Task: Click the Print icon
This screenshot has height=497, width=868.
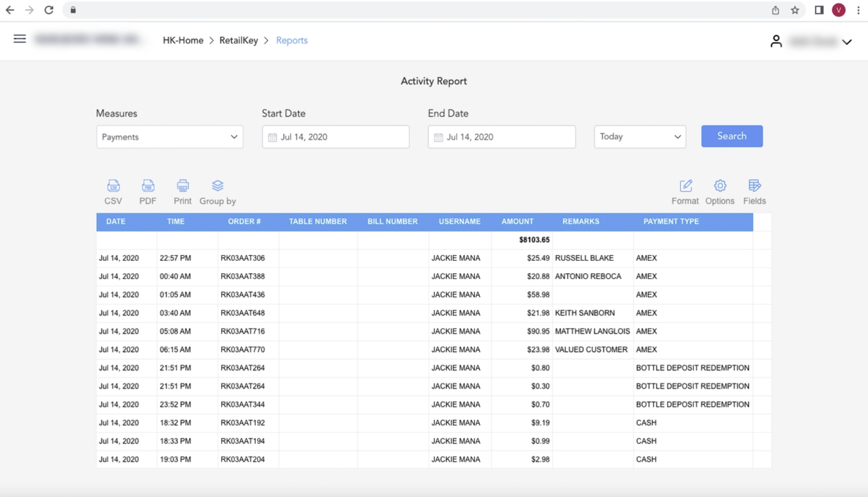Action: pos(182,192)
